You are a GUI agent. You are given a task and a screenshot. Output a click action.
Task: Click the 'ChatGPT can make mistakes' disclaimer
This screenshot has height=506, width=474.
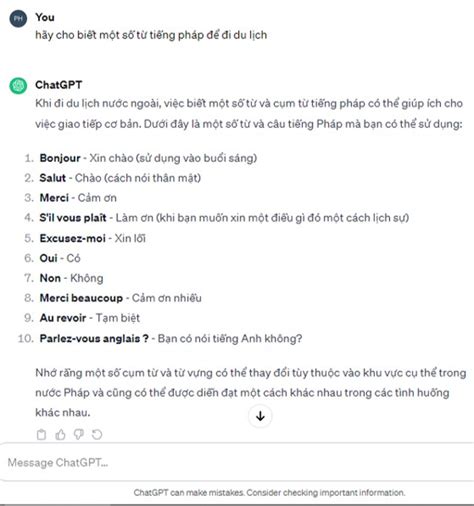pyautogui.click(x=269, y=493)
